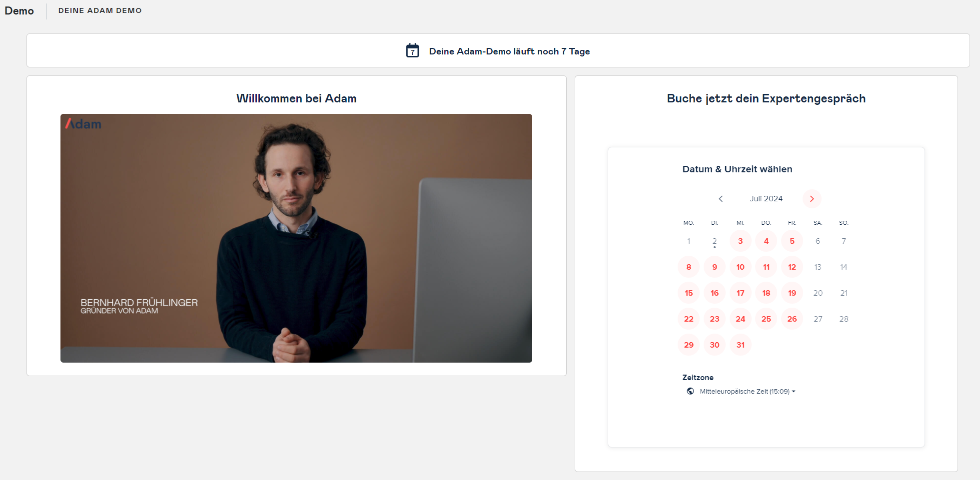This screenshot has width=980, height=480.
Task: Click the greyed-out date 2 with dot
Action: pyautogui.click(x=715, y=241)
